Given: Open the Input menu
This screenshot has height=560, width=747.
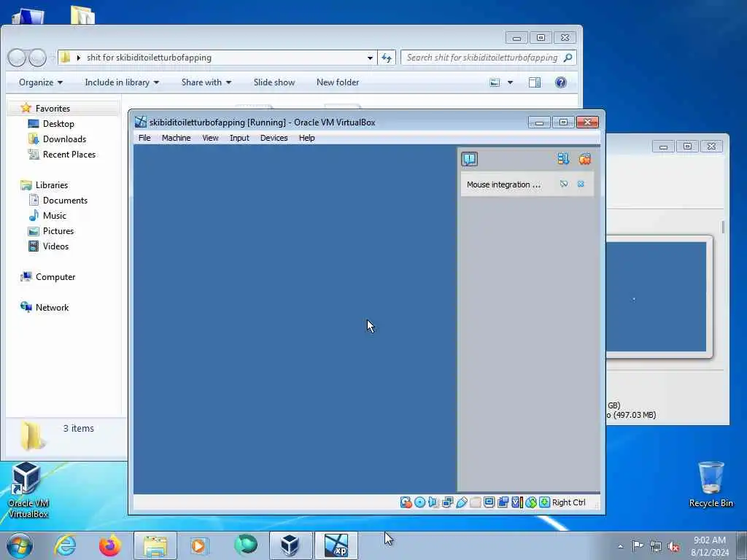Looking at the screenshot, I should [x=239, y=138].
